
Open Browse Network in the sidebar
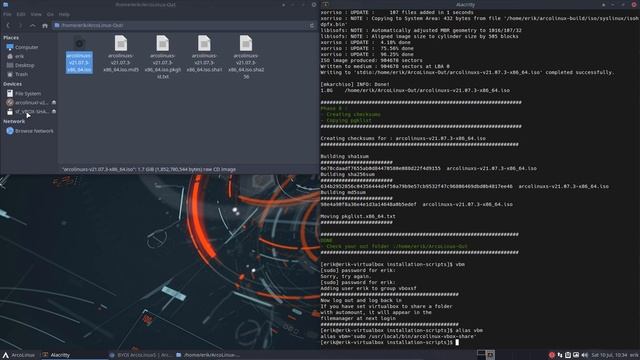29,131
